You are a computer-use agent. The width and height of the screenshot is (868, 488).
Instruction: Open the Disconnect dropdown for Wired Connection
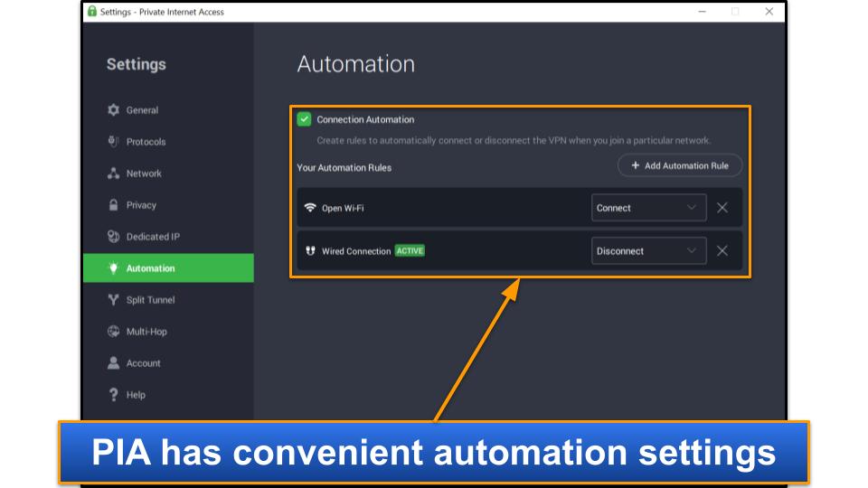[x=649, y=250]
